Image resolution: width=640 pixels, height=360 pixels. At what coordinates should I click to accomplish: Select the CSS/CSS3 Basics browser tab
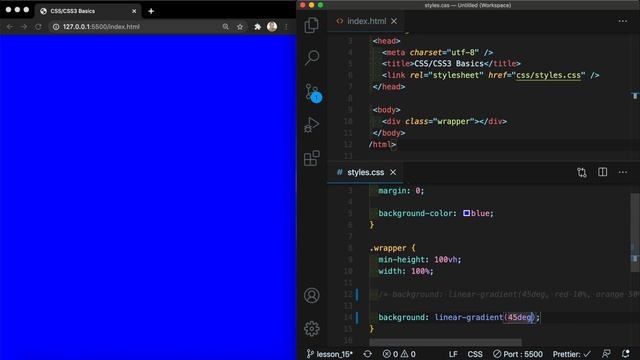[x=88, y=11]
